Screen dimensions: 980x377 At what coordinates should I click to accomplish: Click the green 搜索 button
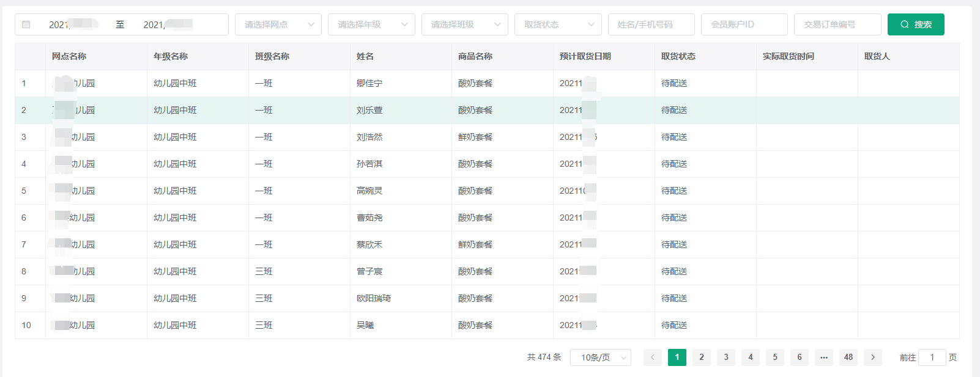(x=915, y=24)
